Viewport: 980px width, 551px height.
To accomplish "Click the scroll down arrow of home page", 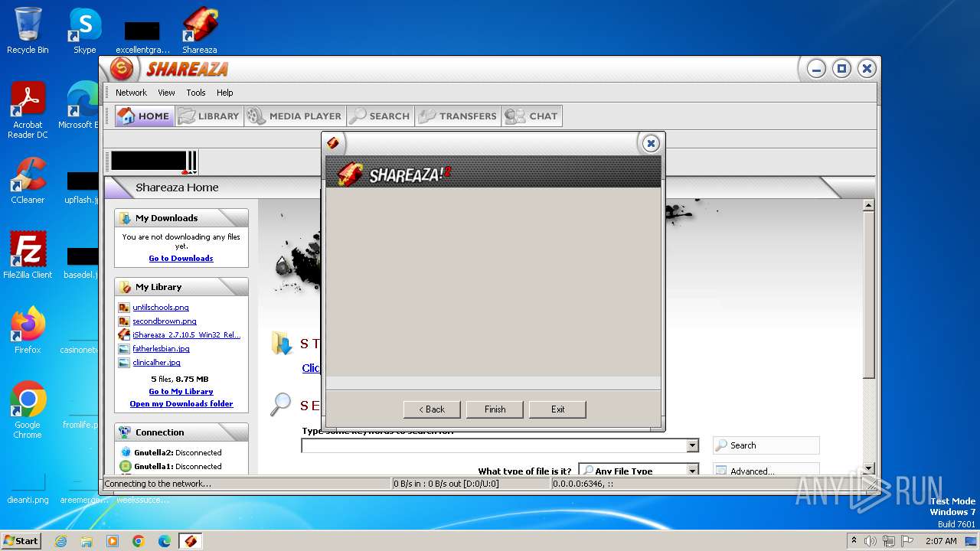I will [868, 468].
